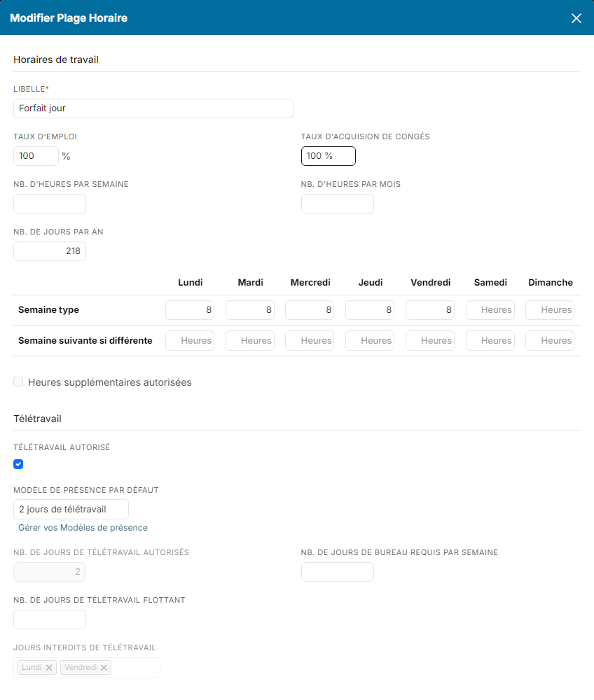Open Modèle de présence par défaut dropdown
The image size is (594, 700).
click(71, 510)
